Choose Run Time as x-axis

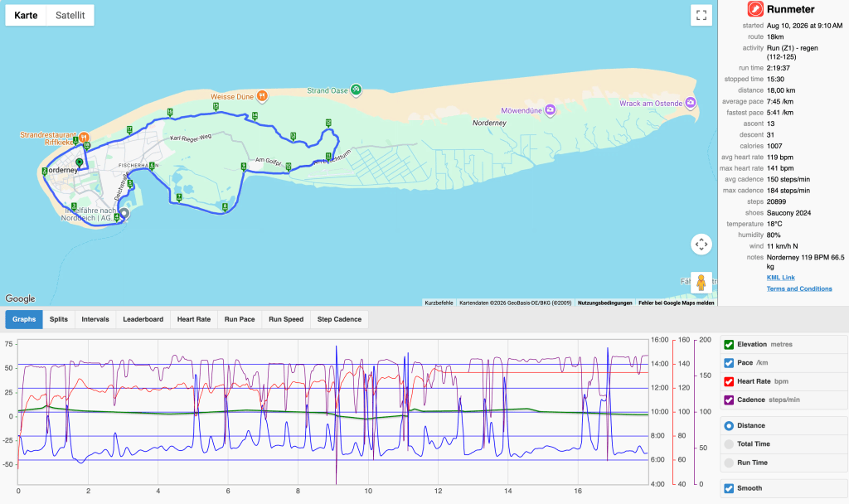point(729,463)
